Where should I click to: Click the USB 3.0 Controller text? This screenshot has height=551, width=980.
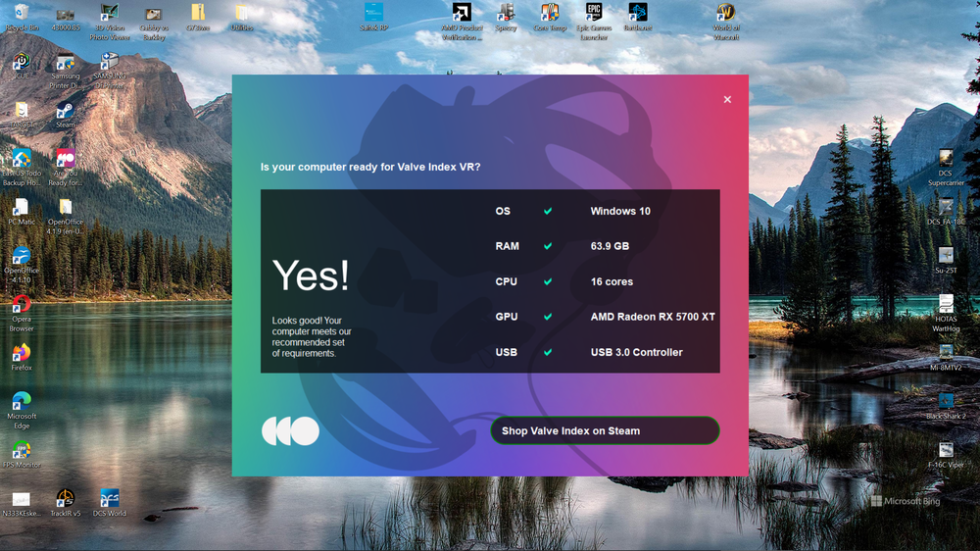(x=636, y=352)
